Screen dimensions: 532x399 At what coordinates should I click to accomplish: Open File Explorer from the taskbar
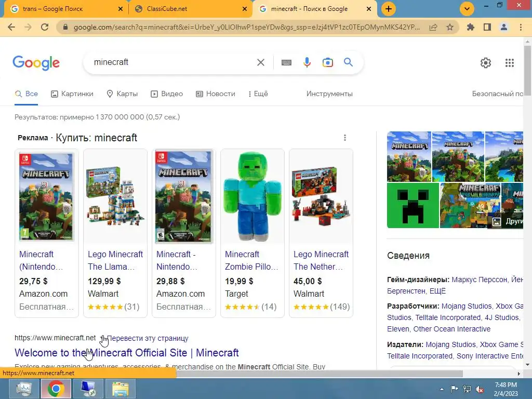(x=121, y=389)
